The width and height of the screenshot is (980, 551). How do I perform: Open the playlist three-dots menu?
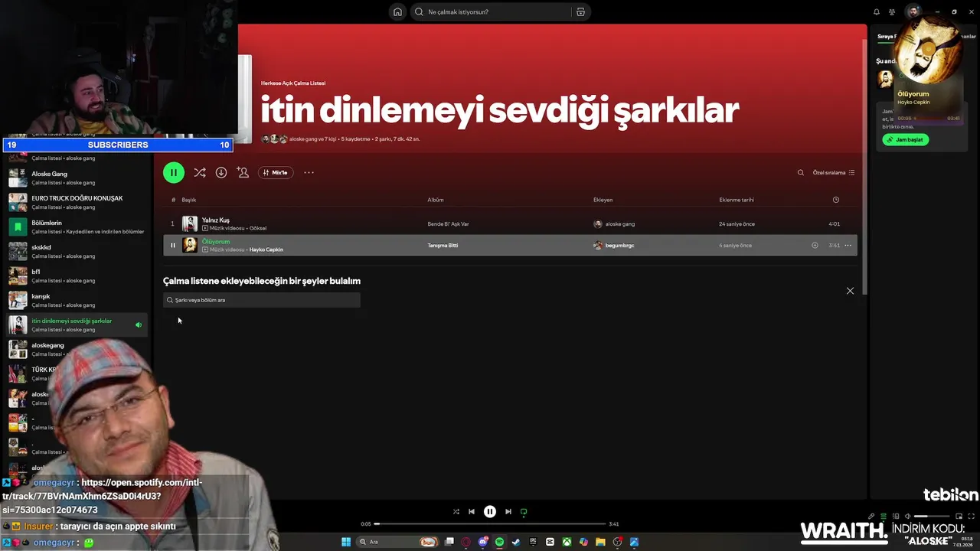pos(309,172)
